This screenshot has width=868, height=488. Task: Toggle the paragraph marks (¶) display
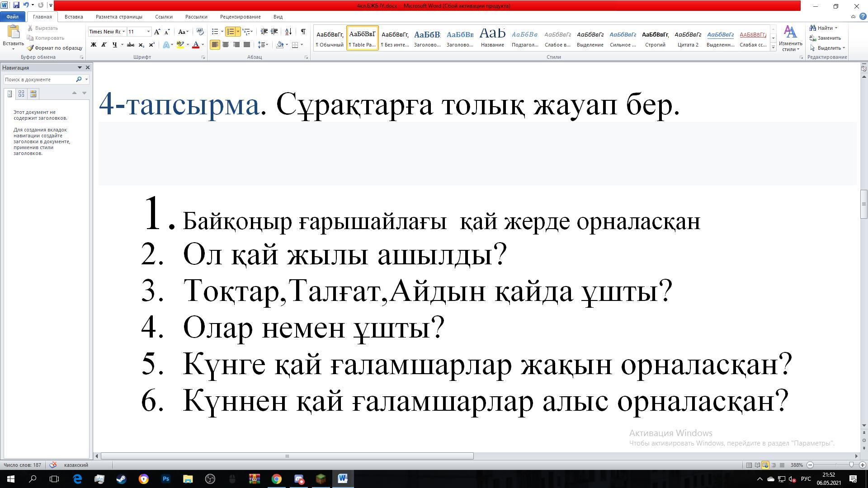[x=303, y=32]
